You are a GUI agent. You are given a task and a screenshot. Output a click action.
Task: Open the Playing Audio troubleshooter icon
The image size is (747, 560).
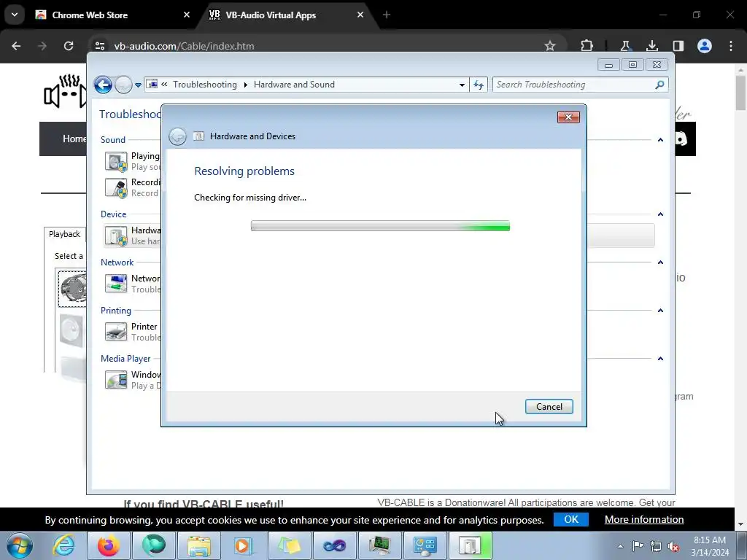pos(116,161)
